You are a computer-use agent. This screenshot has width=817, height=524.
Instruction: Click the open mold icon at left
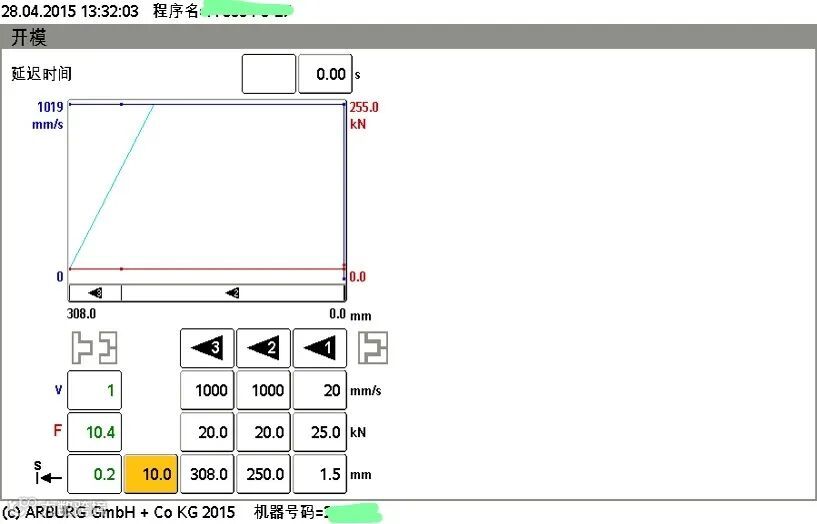(x=94, y=348)
